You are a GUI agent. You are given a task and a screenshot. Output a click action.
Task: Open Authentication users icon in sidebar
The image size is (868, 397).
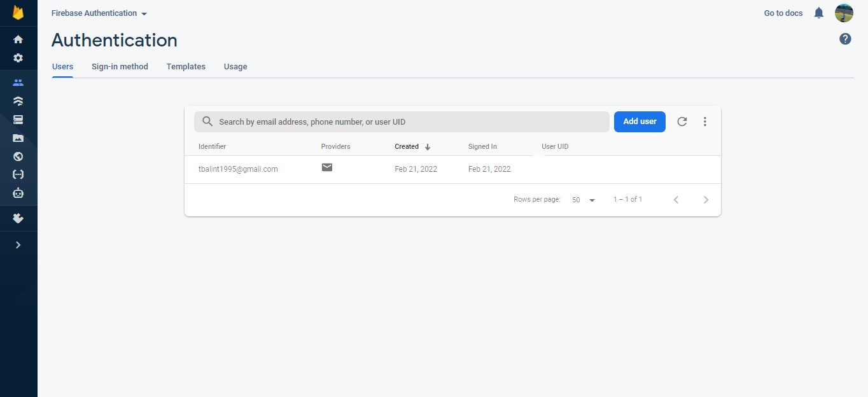18,83
